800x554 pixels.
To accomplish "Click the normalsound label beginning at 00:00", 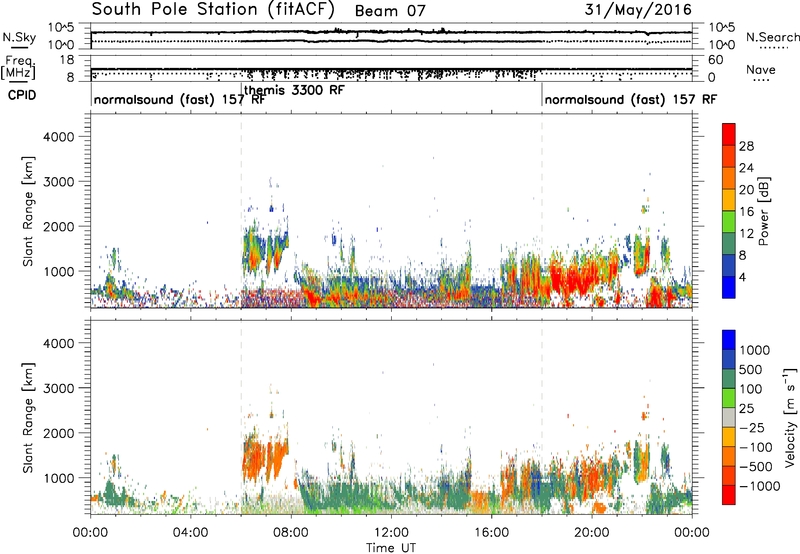I will pyautogui.click(x=179, y=99).
